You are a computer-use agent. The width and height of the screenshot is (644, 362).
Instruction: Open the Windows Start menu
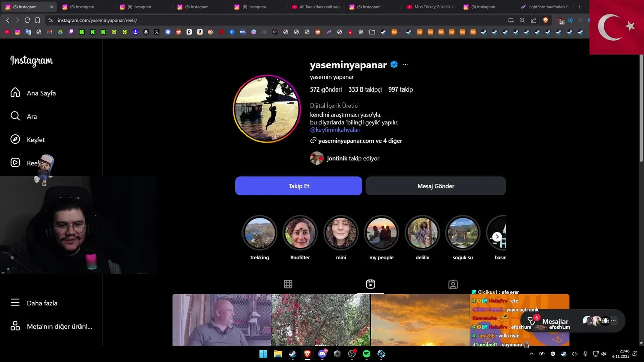(x=263, y=354)
